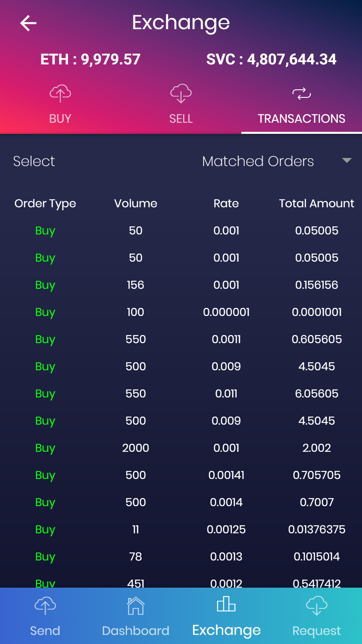The height and width of the screenshot is (644, 362).
Task: Open the Matched Orders selector
Action: click(258, 161)
